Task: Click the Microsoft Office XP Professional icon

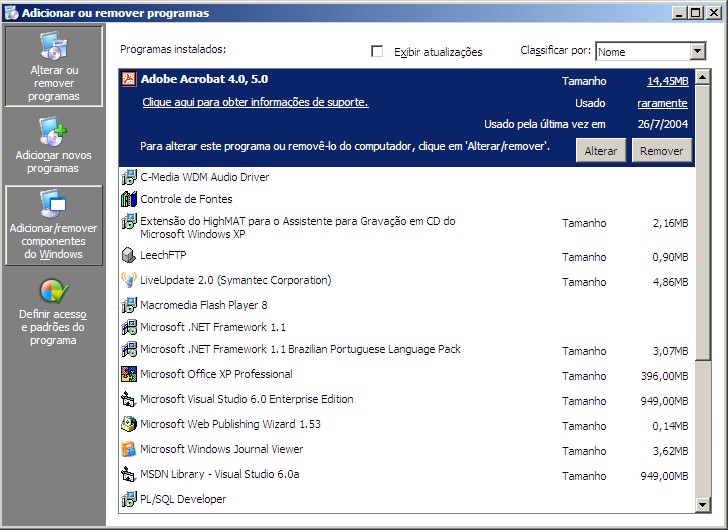Action: click(129, 374)
